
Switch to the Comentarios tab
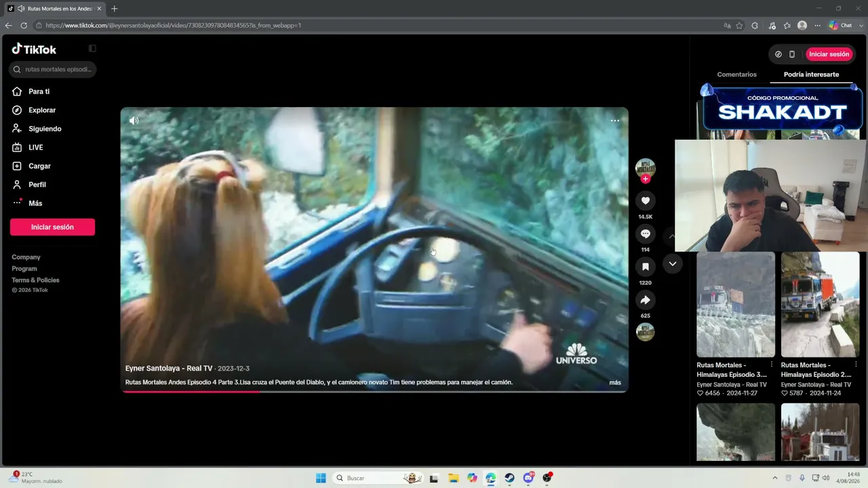(736, 75)
